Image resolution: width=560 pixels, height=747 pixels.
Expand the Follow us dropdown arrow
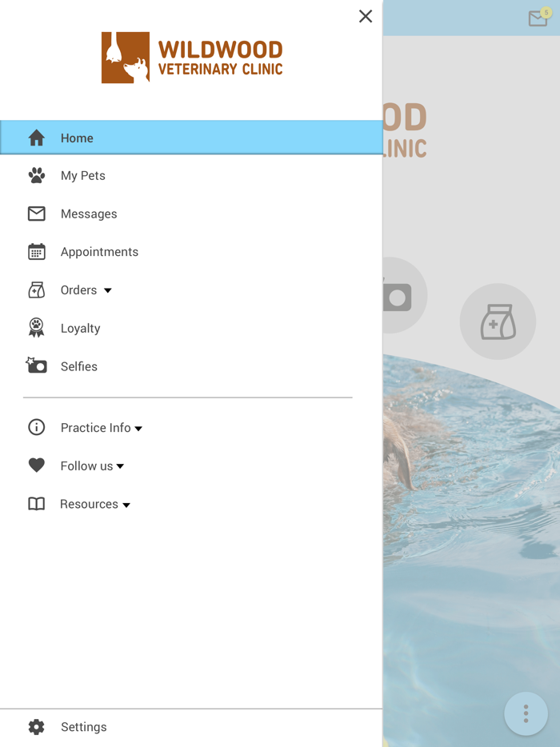pyautogui.click(x=120, y=466)
